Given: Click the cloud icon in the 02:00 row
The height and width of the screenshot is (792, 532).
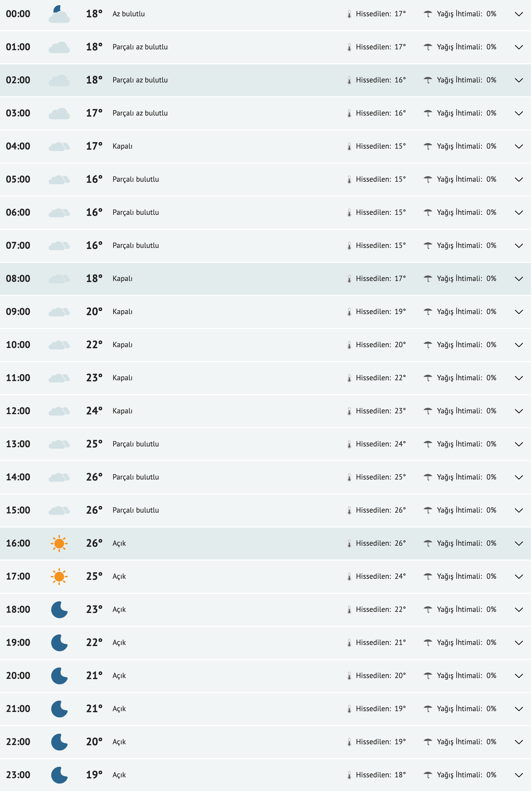Looking at the screenshot, I should click(x=59, y=80).
